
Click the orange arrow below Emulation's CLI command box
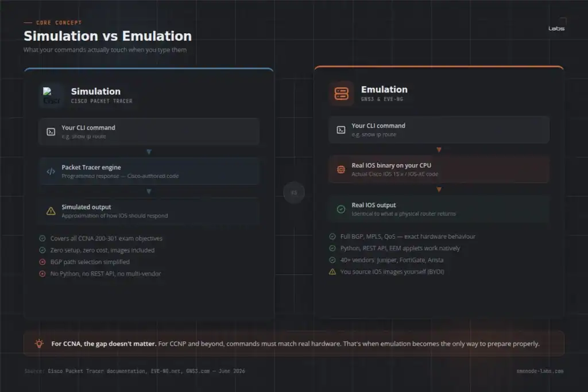click(x=439, y=150)
